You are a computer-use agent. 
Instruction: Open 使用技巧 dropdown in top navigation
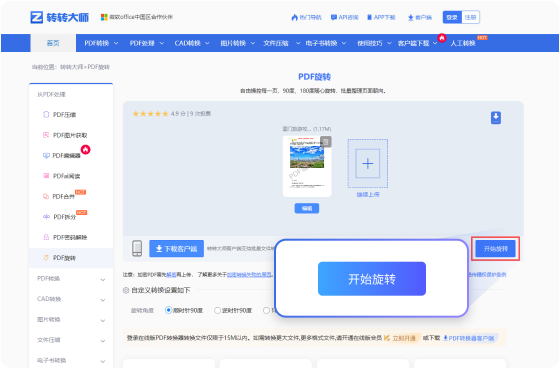pos(374,43)
